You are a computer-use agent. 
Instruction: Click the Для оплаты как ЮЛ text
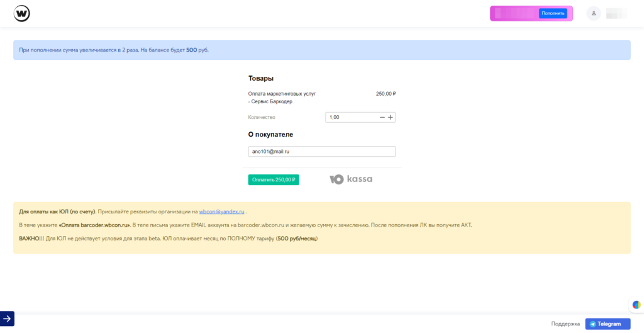[x=57, y=212]
